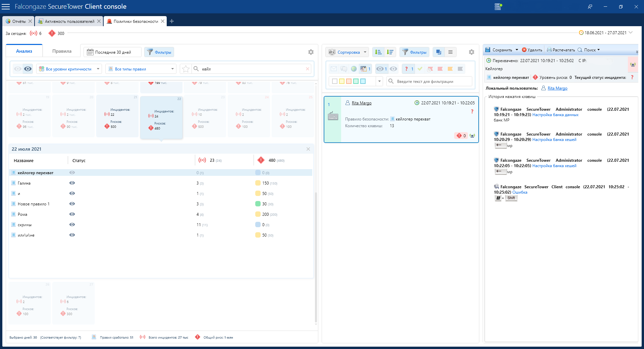Select the yellow color swatch filter
The height and width of the screenshot is (349, 644).
coord(342,81)
